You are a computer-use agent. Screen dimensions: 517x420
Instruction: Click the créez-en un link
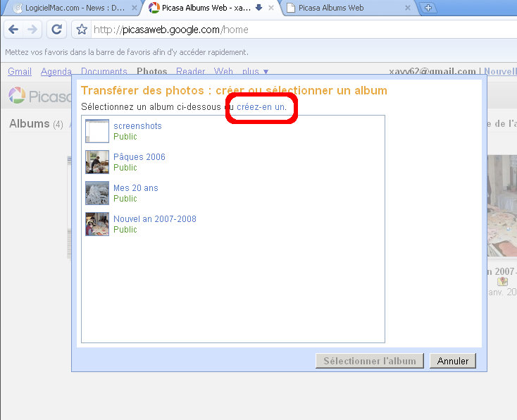click(x=261, y=107)
